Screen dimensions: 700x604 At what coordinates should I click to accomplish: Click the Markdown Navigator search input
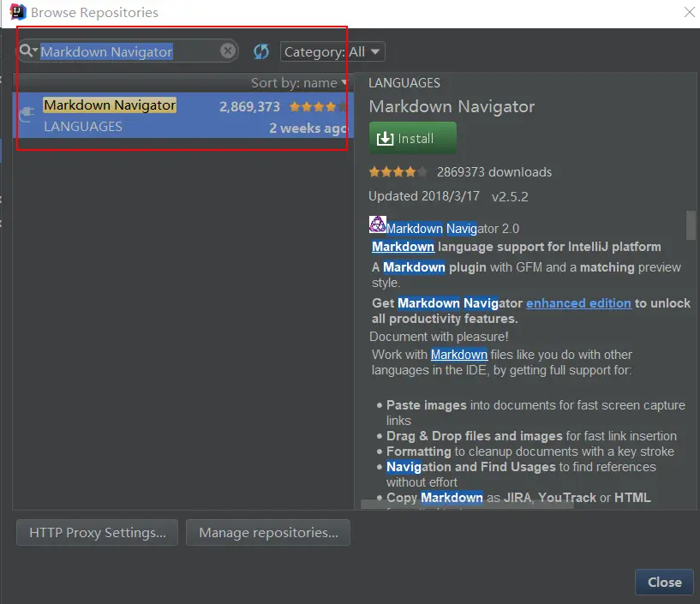point(129,51)
